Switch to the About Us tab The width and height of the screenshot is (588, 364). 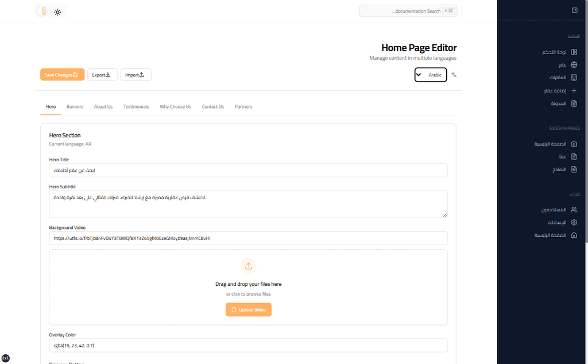point(103,107)
